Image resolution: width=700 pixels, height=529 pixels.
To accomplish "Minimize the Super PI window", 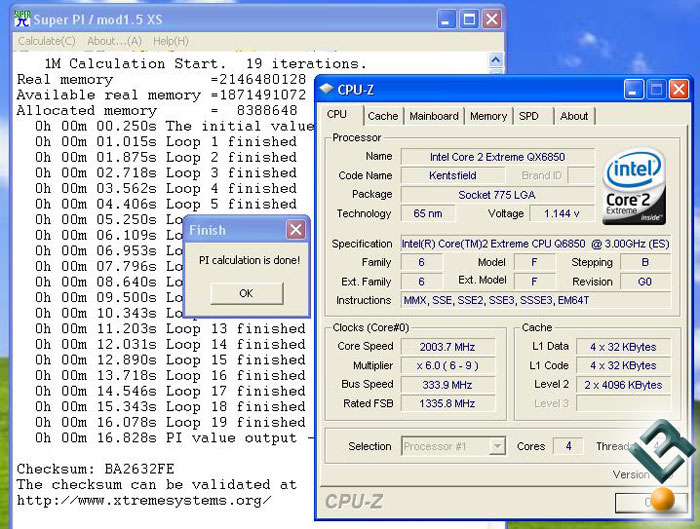I will (446, 20).
